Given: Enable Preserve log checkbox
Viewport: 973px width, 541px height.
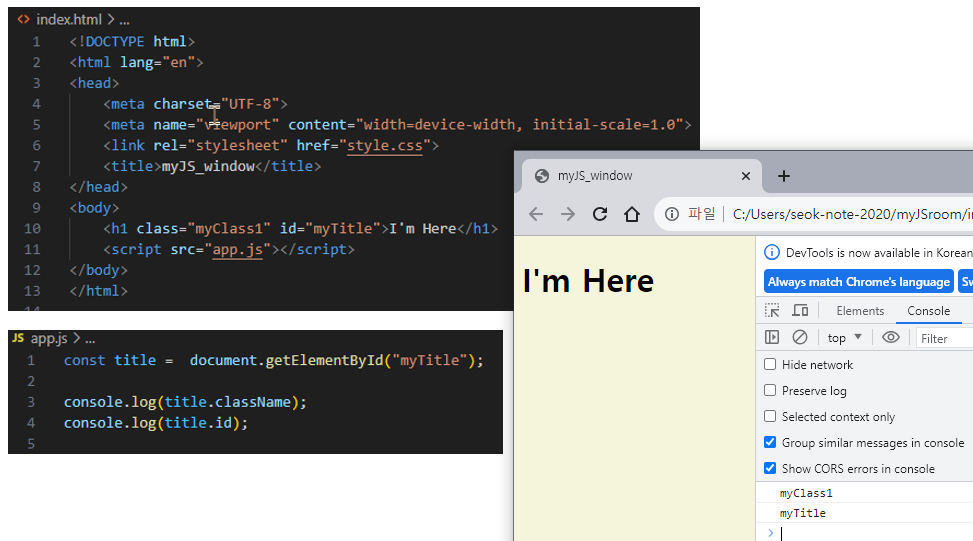Looking at the screenshot, I should [770, 390].
